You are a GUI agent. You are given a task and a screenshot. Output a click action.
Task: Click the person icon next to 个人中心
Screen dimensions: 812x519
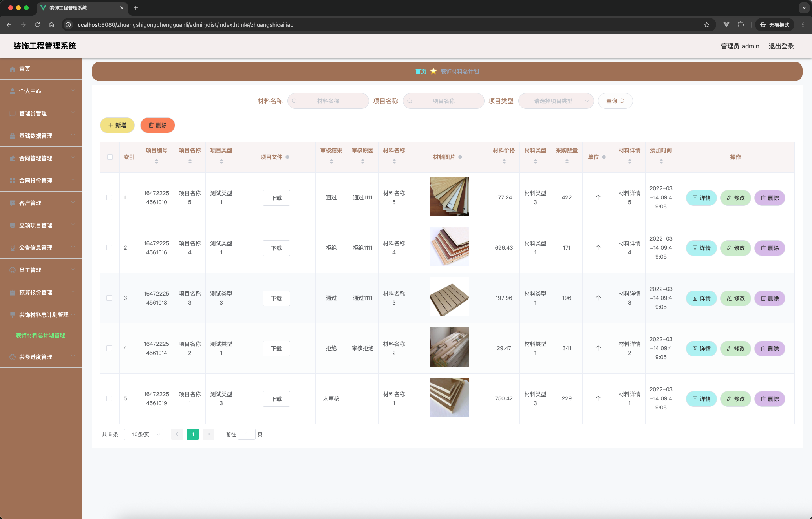pos(13,91)
